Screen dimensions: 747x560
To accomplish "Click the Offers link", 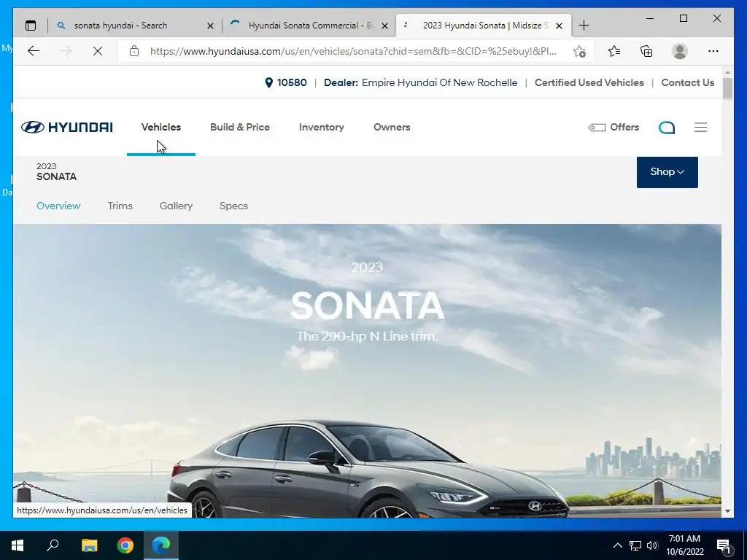I will (x=624, y=127).
